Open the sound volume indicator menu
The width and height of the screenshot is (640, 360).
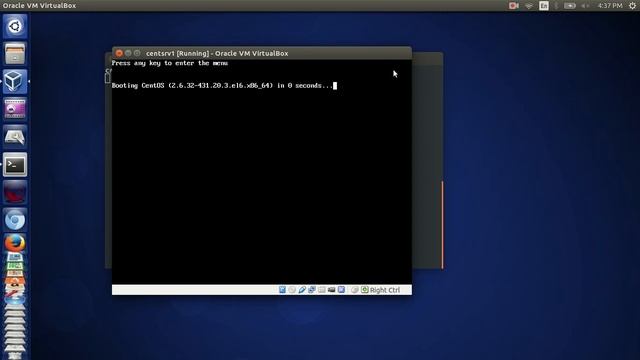point(585,6)
